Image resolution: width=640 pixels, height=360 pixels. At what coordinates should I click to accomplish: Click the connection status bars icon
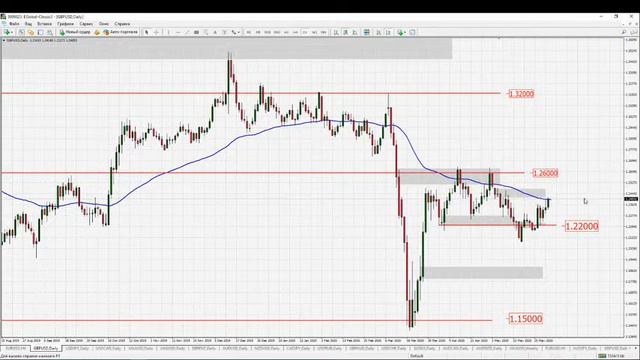click(x=602, y=356)
